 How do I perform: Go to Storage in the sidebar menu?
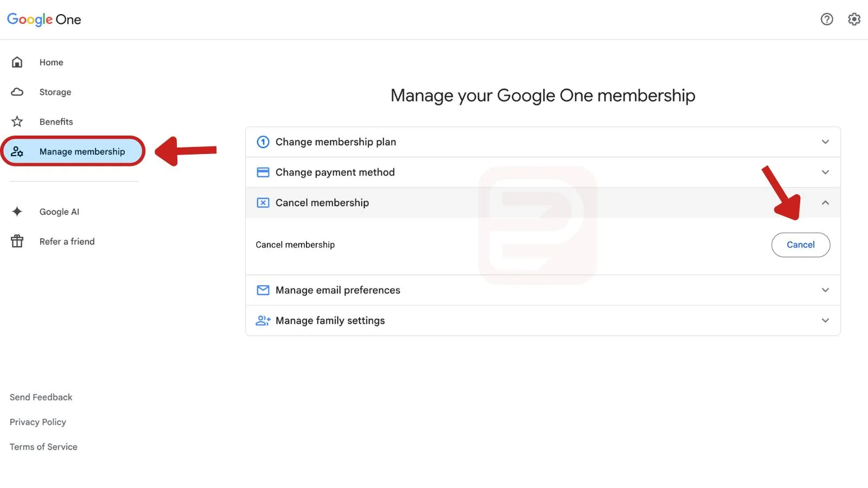coord(55,92)
